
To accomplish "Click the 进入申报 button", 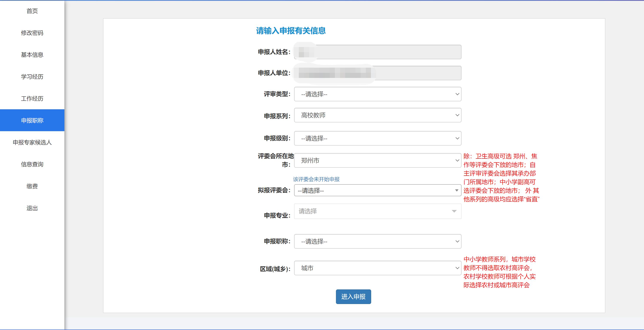I will [x=354, y=297].
